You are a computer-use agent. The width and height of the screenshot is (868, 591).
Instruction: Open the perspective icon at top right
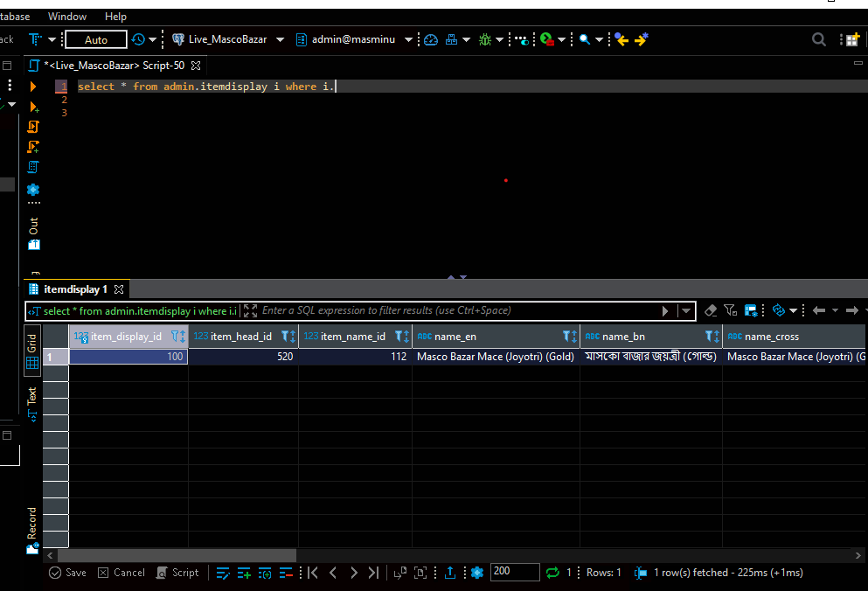(852, 39)
